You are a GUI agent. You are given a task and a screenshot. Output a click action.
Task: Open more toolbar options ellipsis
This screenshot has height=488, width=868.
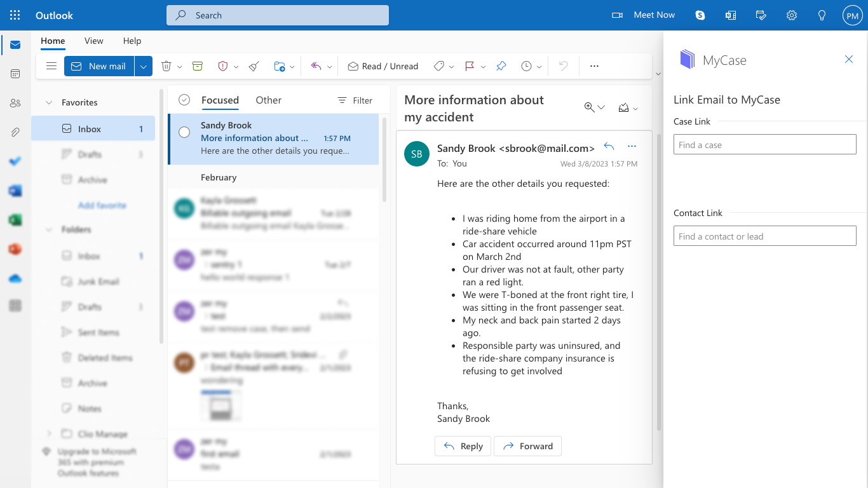(594, 66)
